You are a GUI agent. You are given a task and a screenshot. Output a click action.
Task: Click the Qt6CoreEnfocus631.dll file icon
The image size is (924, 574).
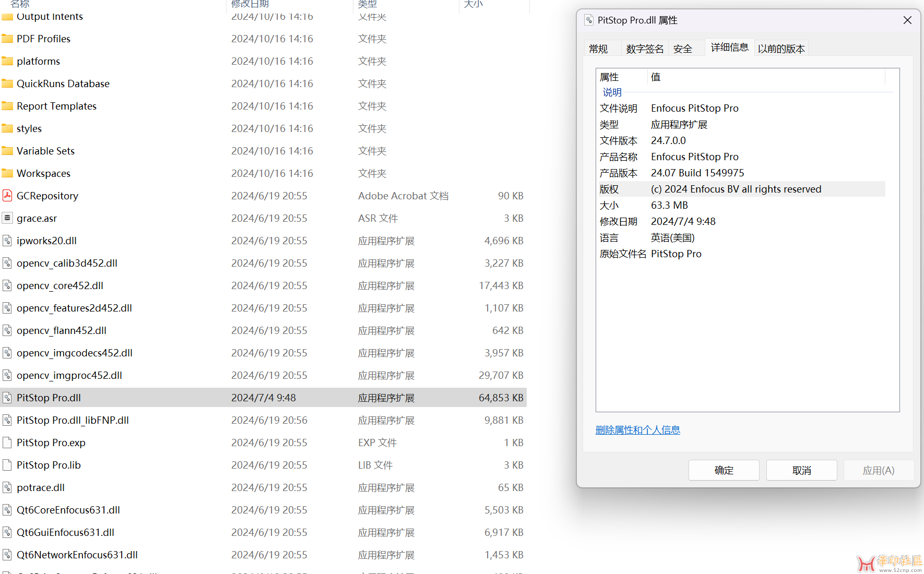pyautogui.click(x=7, y=510)
